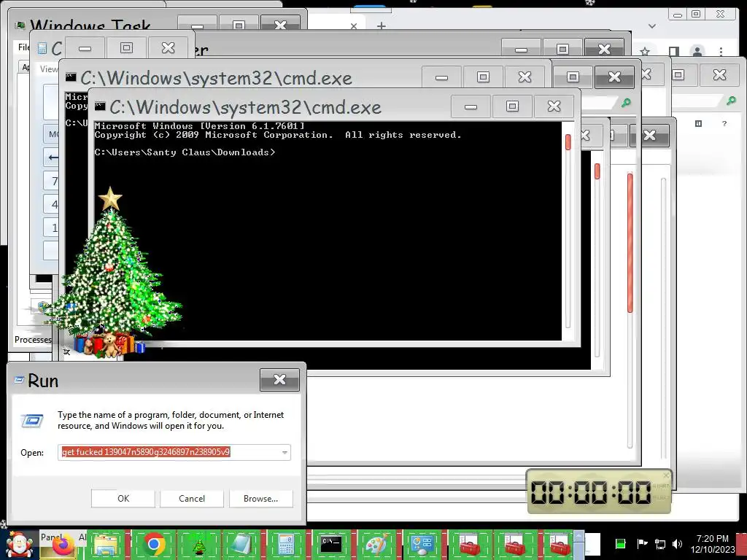Image resolution: width=747 pixels, height=560 pixels.
Task: Click the 7:20 PM taskbar clock
Action: [x=712, y=539]
